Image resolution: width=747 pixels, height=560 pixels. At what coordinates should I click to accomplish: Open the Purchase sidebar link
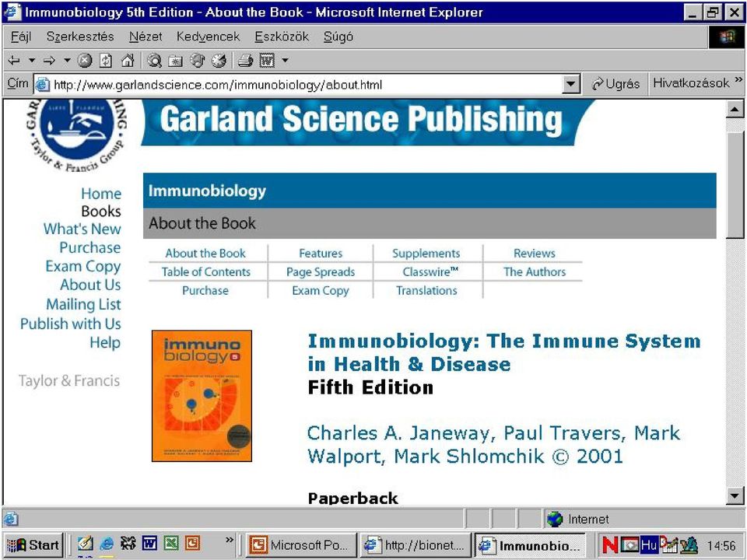[x=90, y=247]
